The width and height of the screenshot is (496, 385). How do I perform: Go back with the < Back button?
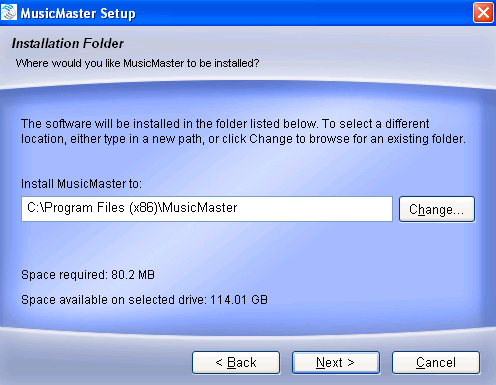click(236, 362)
